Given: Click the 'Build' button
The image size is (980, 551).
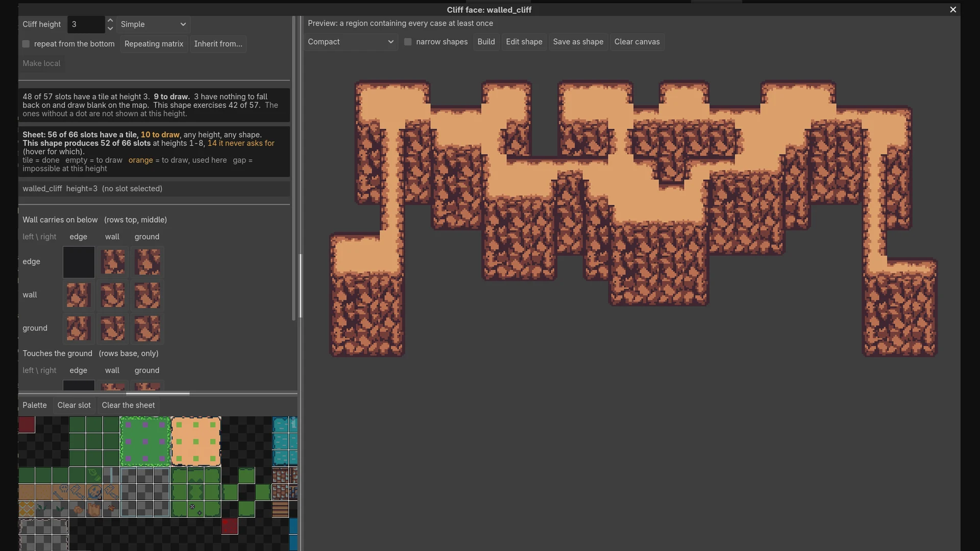Looking at the screenshot, I should 486,42.
